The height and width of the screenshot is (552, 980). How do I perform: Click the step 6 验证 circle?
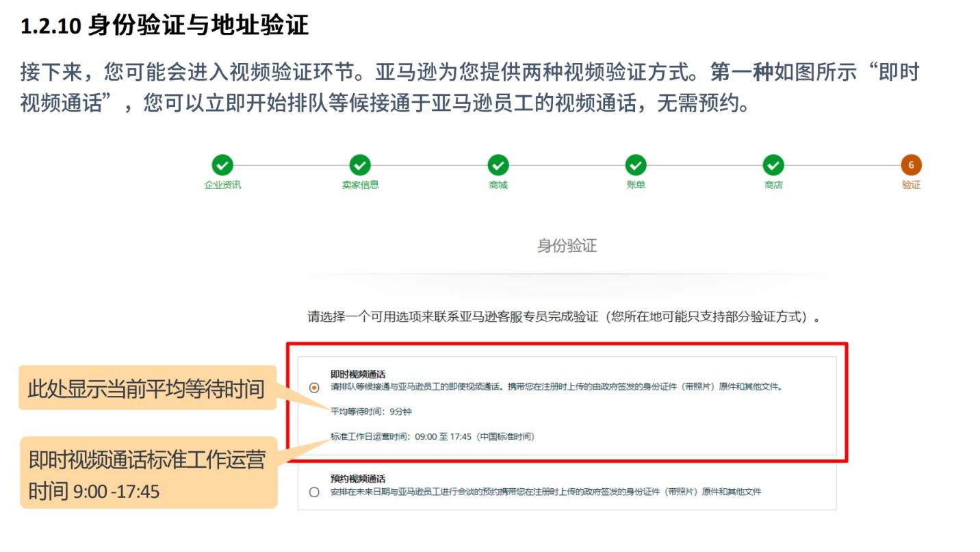click(x=911, y=165)
